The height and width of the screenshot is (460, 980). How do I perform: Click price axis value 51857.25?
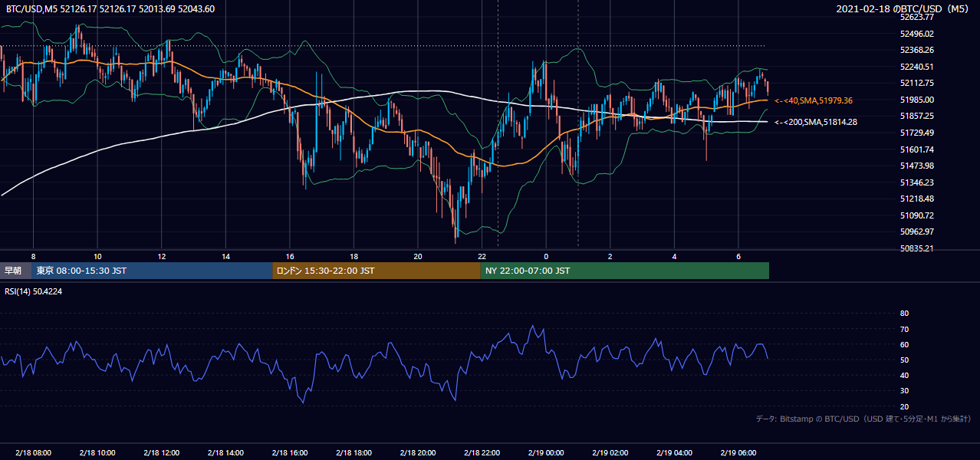click(x=916, y=116)
